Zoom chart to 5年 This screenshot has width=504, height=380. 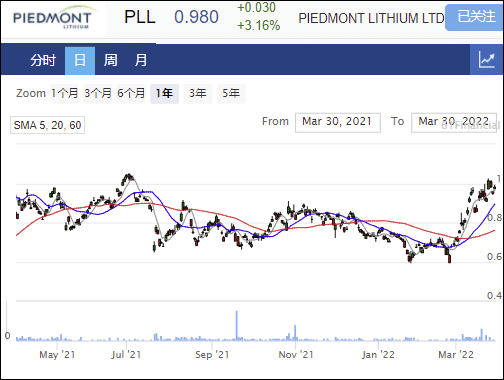(231, 93)
